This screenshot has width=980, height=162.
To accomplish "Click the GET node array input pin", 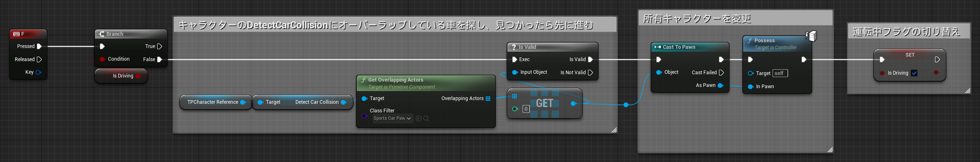I will [x=515, y=96].
